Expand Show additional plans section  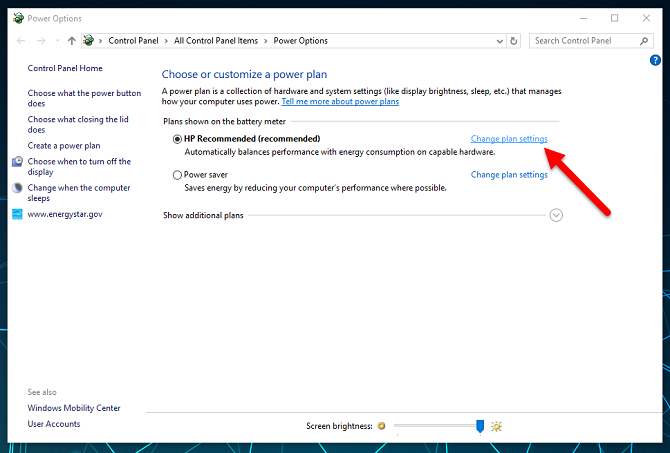557,214
